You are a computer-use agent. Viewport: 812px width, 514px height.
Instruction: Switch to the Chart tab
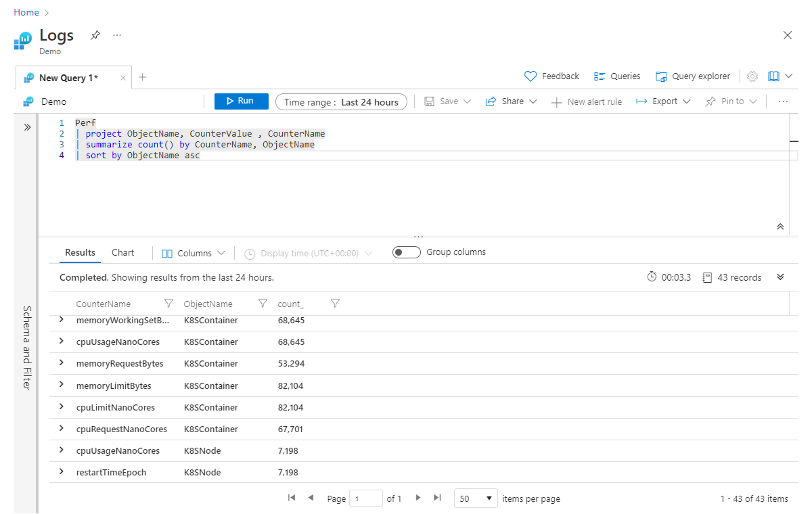point(122,252)
